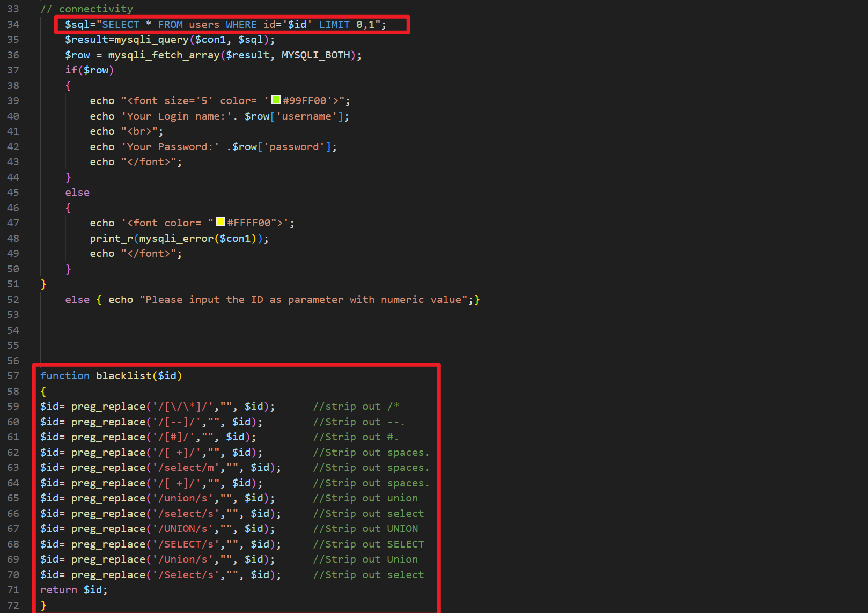Click the mysqli_query function call
This screenshot has height=613, width=868.
pyautogui.click(x=151, y=40)
